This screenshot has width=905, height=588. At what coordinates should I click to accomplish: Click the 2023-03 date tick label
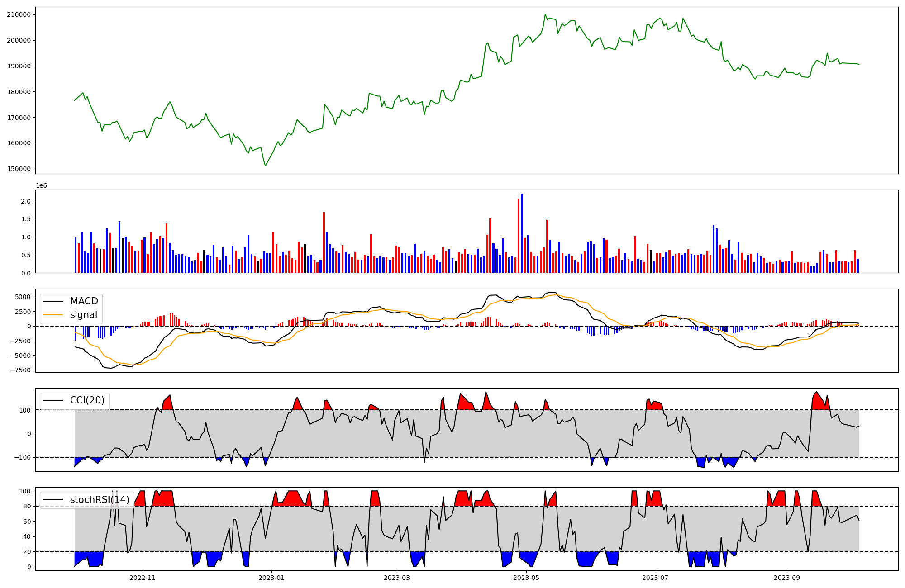397,578
